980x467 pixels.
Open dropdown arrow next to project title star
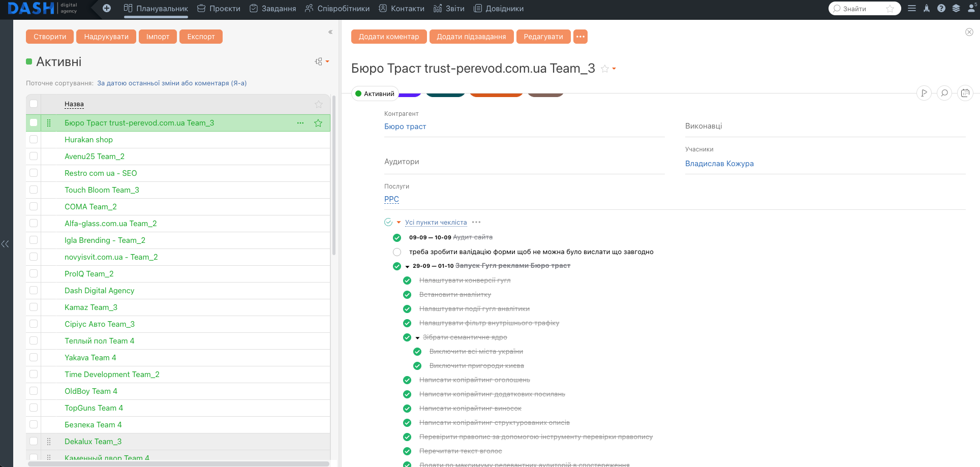point(614,69)
